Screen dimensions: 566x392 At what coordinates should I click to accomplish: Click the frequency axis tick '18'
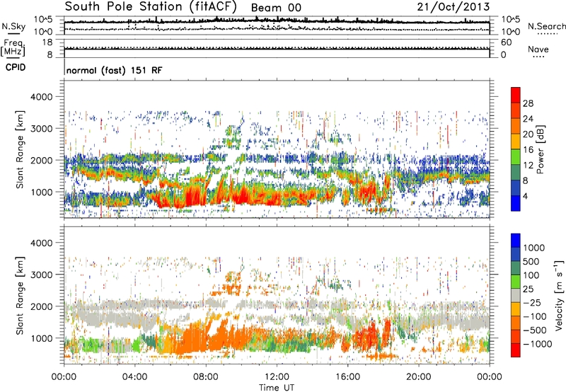(x=47, y=42)
